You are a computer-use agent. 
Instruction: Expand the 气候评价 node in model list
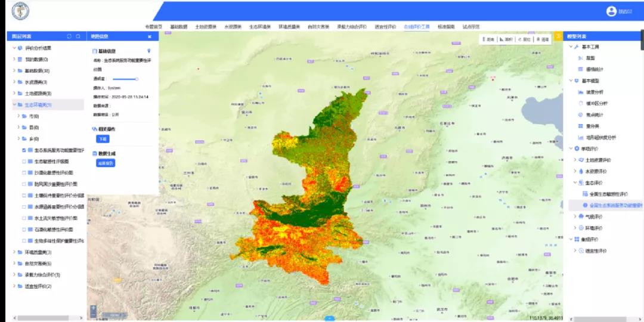tap(575, 216)
